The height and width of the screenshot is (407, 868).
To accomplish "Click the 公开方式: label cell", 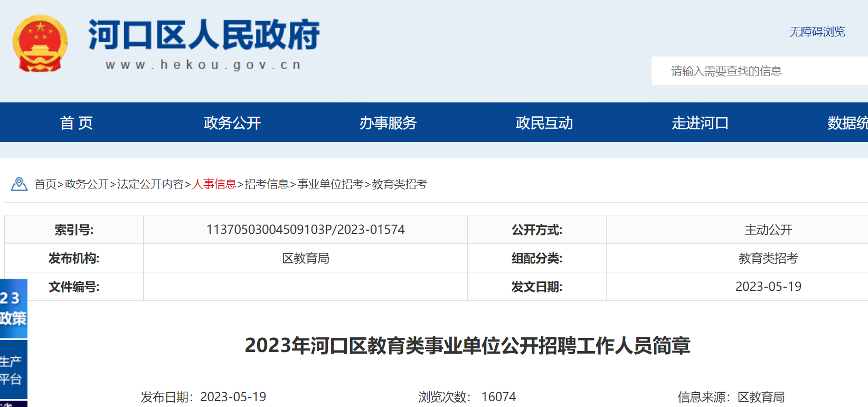I will tap(537, 230).
